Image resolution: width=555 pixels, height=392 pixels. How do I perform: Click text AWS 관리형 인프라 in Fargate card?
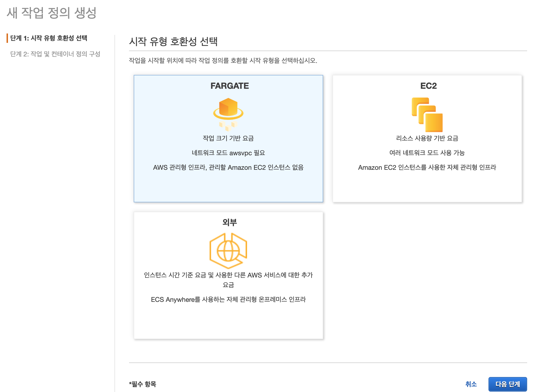pyautogui.click(x=180, y=167)
